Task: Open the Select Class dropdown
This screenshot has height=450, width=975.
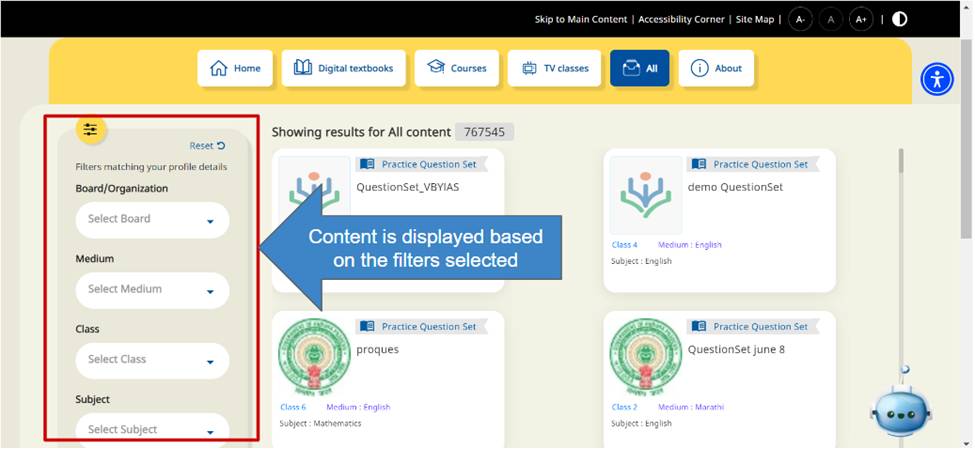Action: [x=152, y=360]
